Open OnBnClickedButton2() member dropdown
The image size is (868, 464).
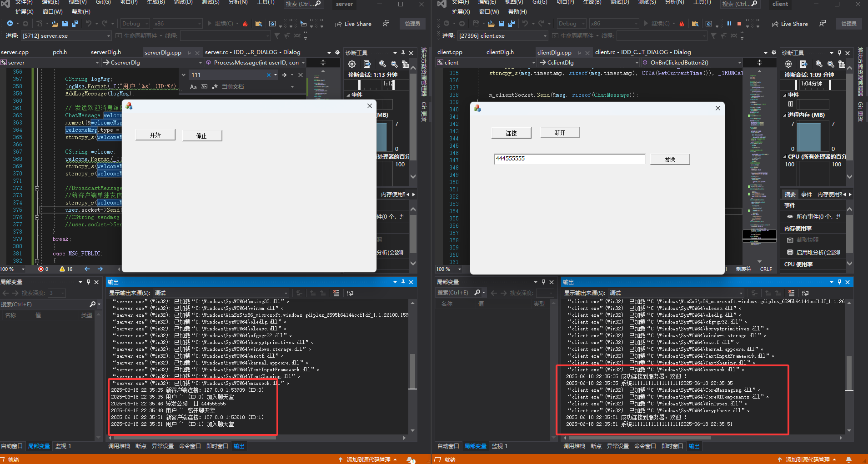692,63
